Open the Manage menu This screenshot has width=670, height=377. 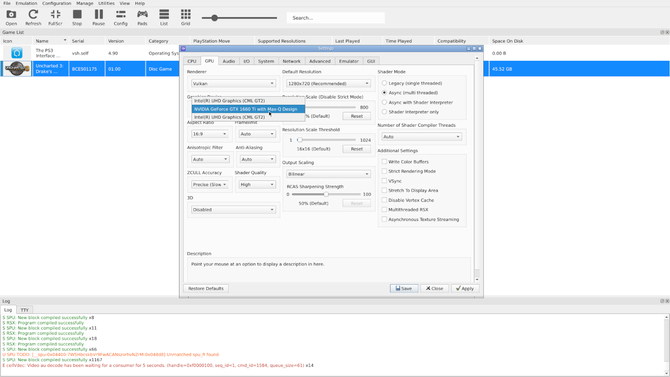tap(85, 3)
